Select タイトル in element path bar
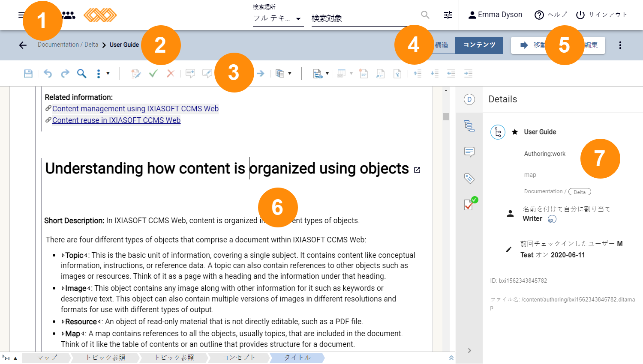The width and height of the screenshot is (643, 364). [x=297, y=358]
